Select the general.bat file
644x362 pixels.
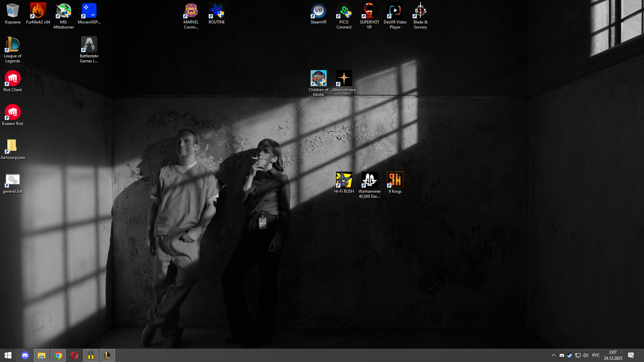tap(12, 180)
